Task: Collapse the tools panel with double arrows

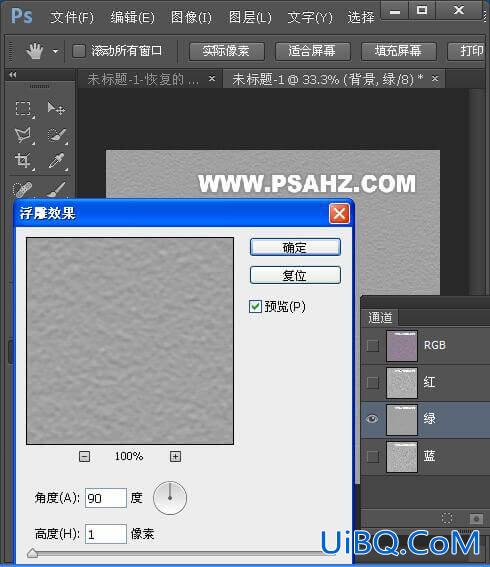Action: pyautogui.click(x=13, y=75)
